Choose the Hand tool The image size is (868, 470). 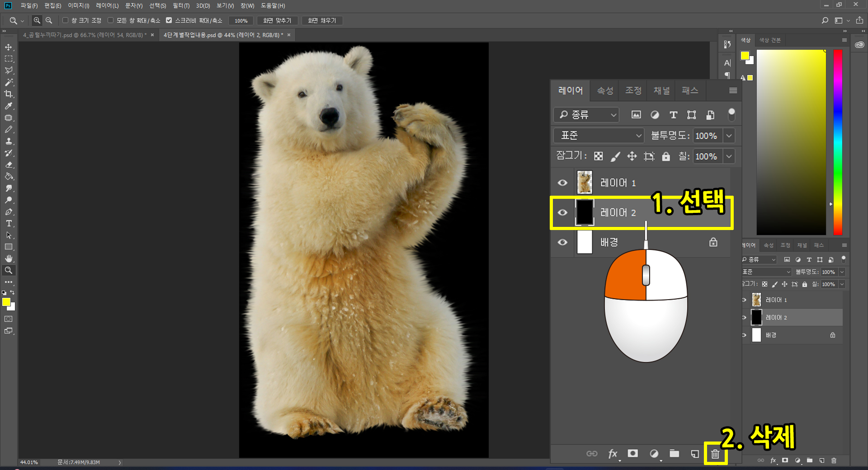pyautogui.click(x=9, y=258)
